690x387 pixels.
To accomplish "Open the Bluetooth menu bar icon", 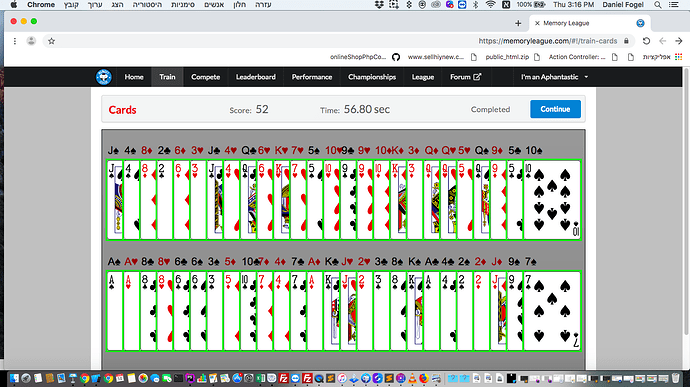I will [x=475, y=5].
